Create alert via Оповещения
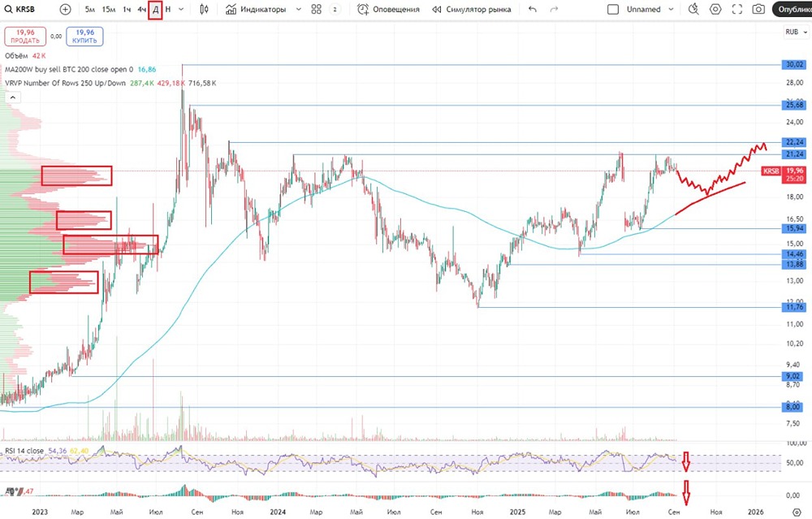This screenshot has width=812, height=519. [x=388, y=9]
